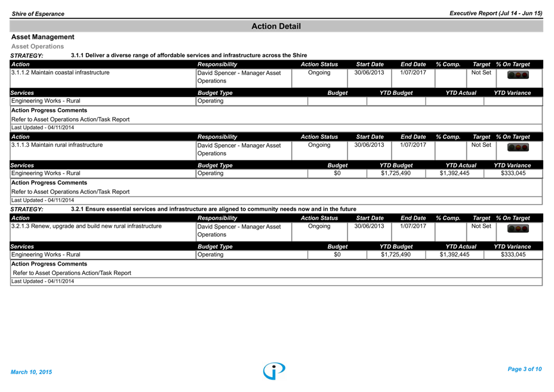Click strategy 3.2.1 Ensure essential services text
The height and width of the screenshot is (392, 554).
click(213, 209)
